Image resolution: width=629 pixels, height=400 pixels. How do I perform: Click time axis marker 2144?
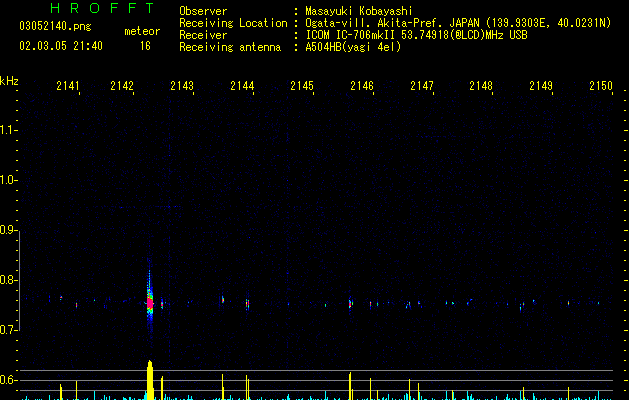coord(242,85)
